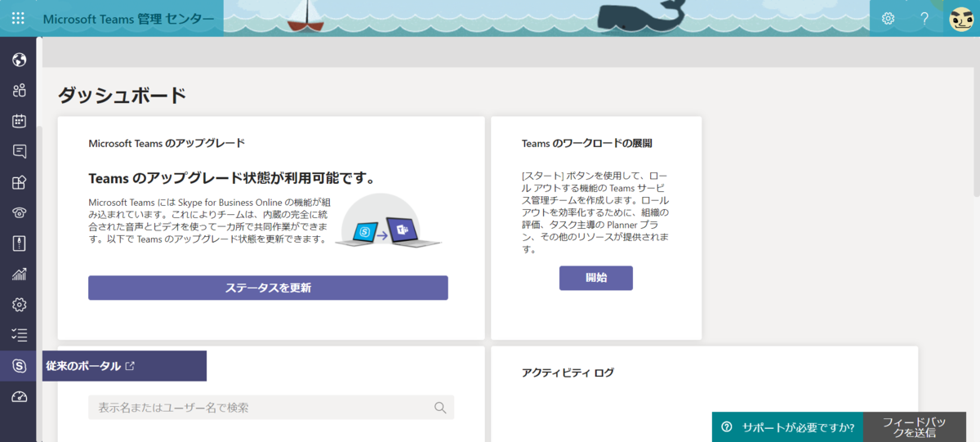The image size is (980, 442).
Task: Click the search magnifier icon
Action: click(x=440, y=408)
